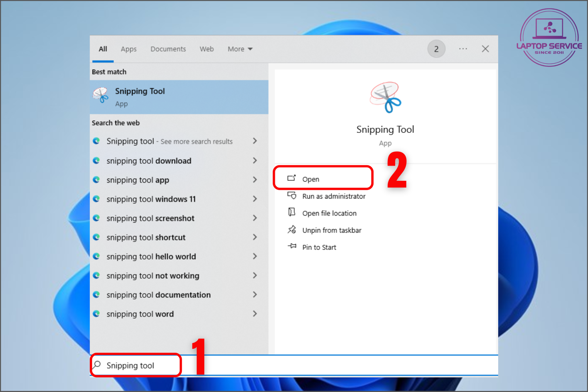This screenshot has height=392, width=588.
Task: Select suggestion 'snipping tool shortcut'
Action: (x=146, y=237)
